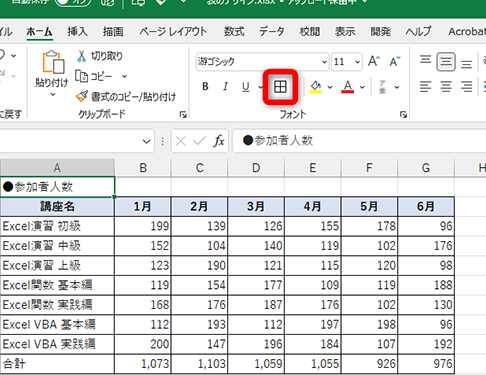This screenshot has height=375, width=486.
Task: Click the align left icon
Action: click(x=425, y=87)
